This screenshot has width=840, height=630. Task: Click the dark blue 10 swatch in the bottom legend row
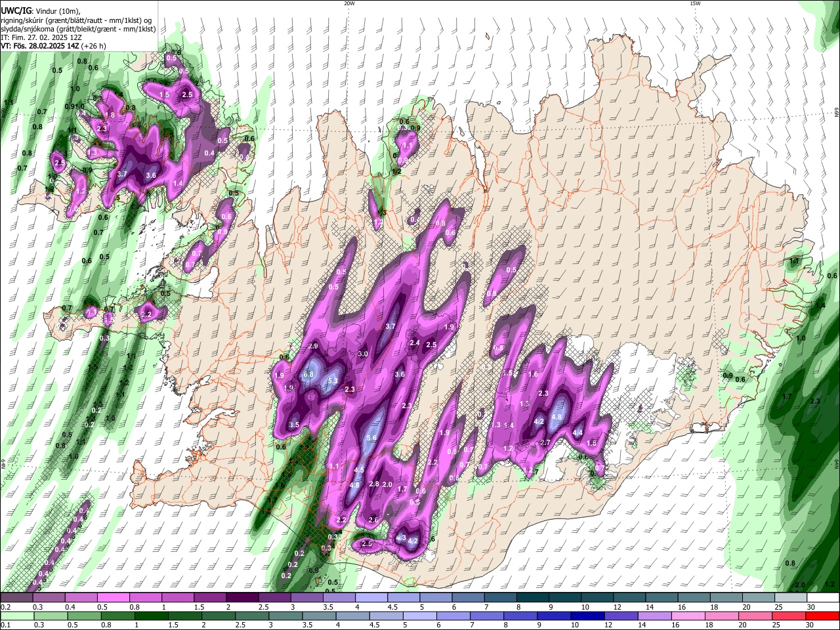pyautogui.click(x=587, y=616)
